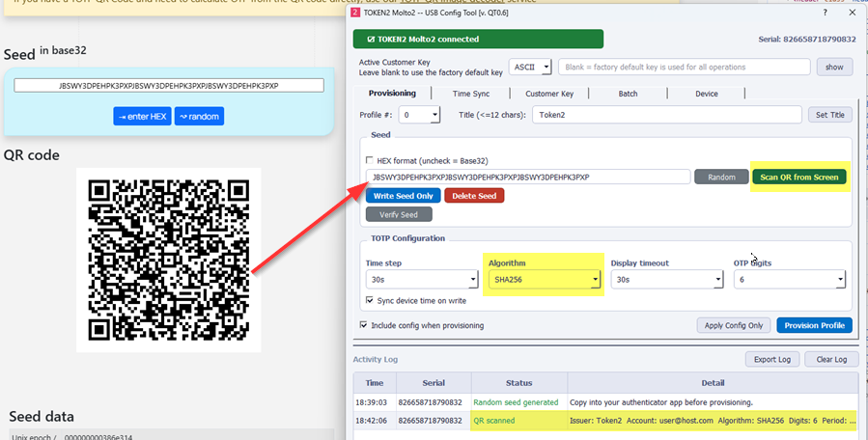Uncheck Include config when provisioning
The image size is (868, 440).
(x=364, y=325)
